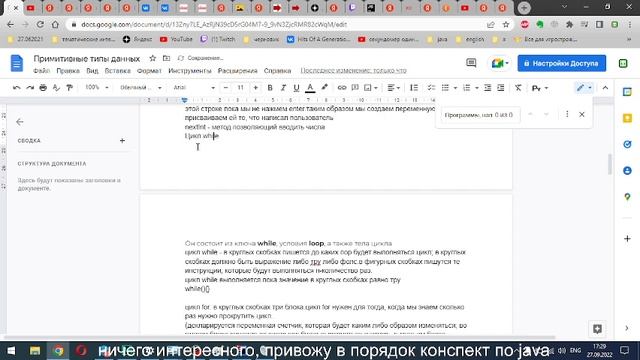Screen dimensions: 640x360
Task: Click the Настройки Доступа share button
Action: [562, 63]
